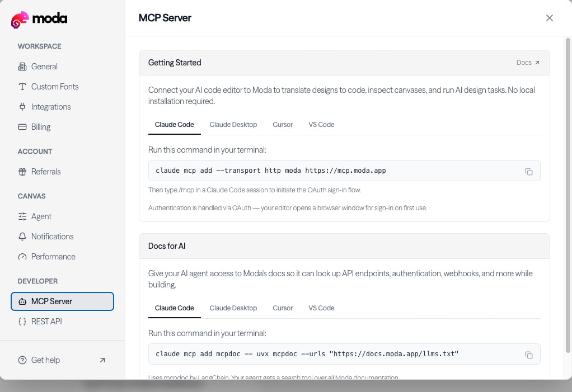
Task: Click the Get help link
Action: tap(62, 360)
